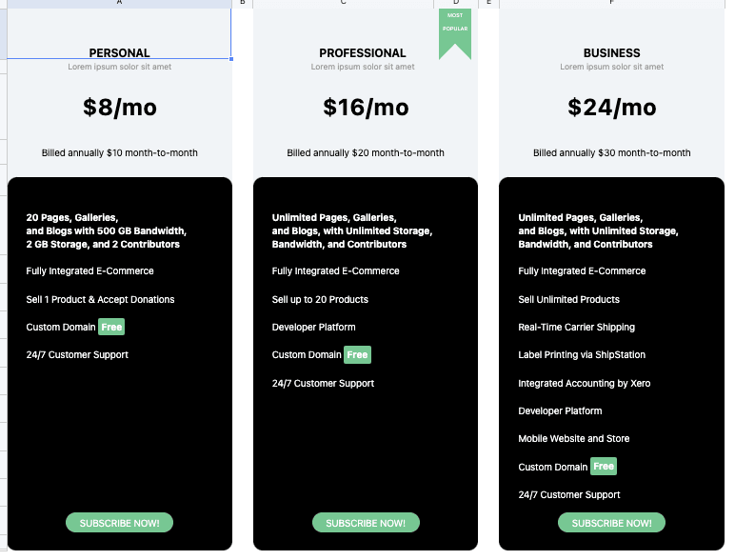Click the Free badge in Business plan
Image resolution: width=735 pixels, height=560 pixels.
point(604,467)
